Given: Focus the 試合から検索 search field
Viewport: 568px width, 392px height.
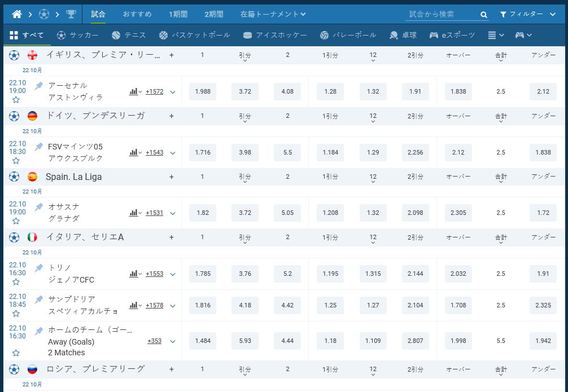Looking at the screenshot, I should [x=442, y=14].
